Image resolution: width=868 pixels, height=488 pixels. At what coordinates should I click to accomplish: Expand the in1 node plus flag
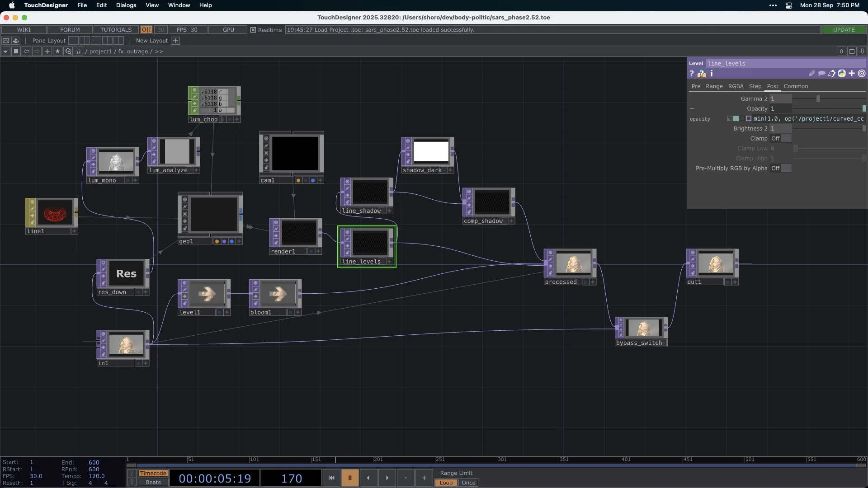146,363
